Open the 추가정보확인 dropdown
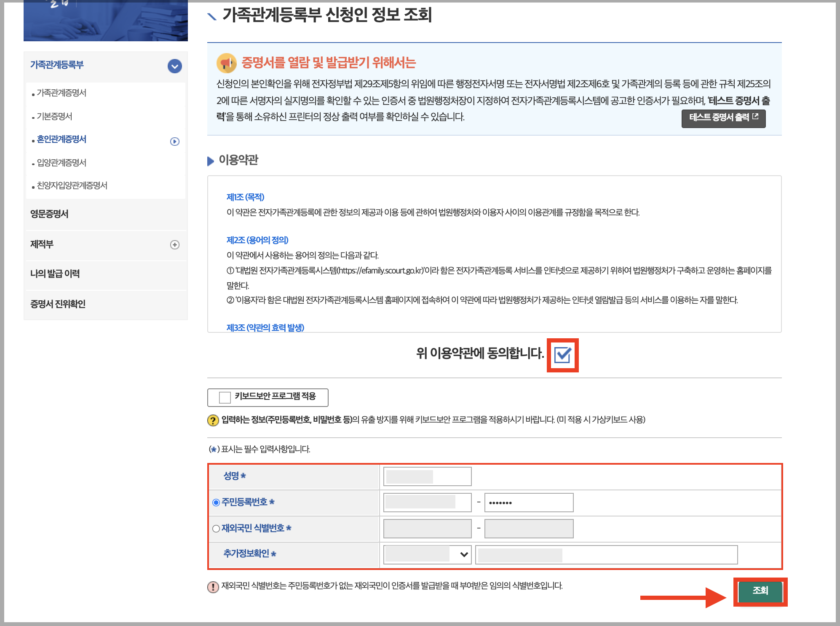 [x=427, y=554]
